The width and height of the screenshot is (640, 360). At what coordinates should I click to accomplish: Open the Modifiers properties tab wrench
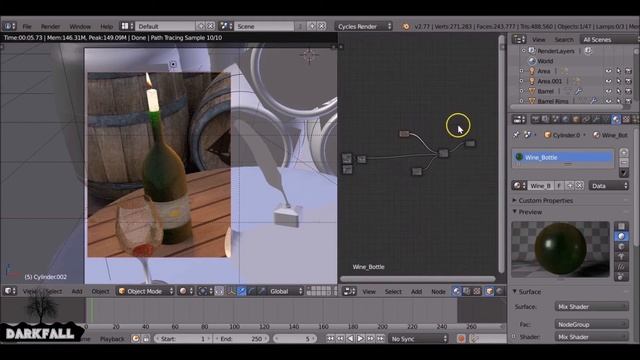596,119
